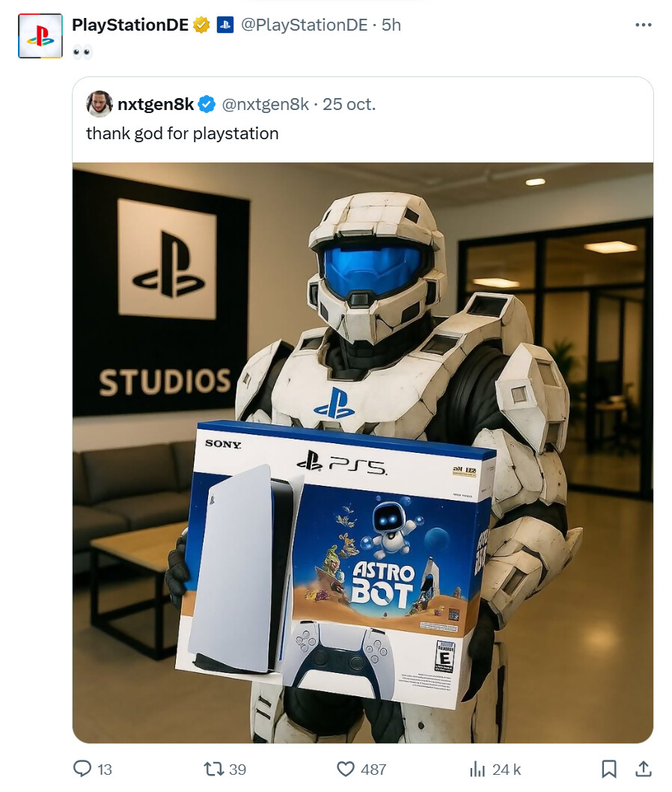Open the @PlayStationDE handle link
The width and height of the screenshot is (672, 792).
[x=304, y=25]
